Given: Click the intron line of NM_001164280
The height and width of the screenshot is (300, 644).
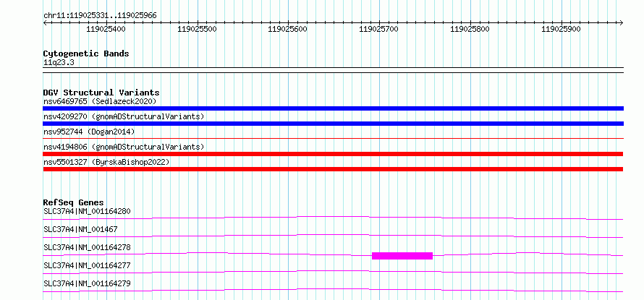Looking at the screenshot, I should tap(333, 217).
